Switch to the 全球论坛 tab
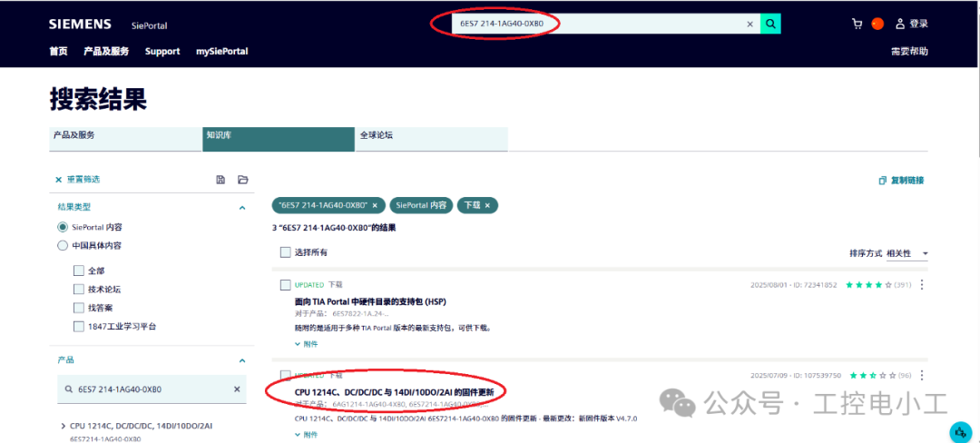980x443 pixels. point(432,139)
